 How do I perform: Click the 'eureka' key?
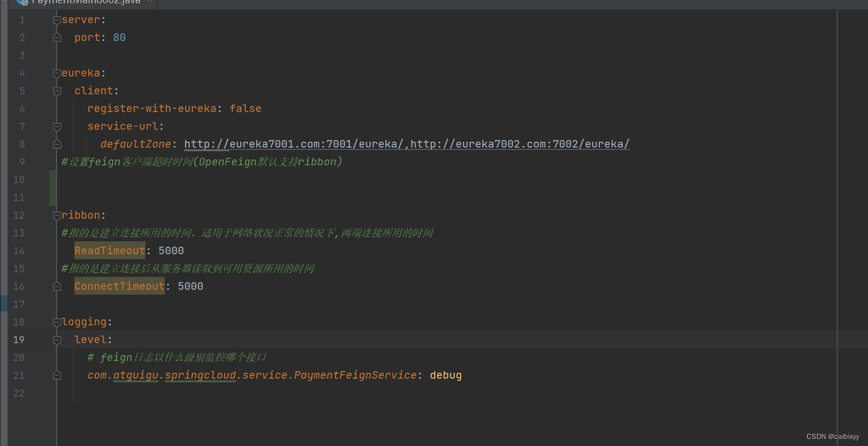(81, 73)
